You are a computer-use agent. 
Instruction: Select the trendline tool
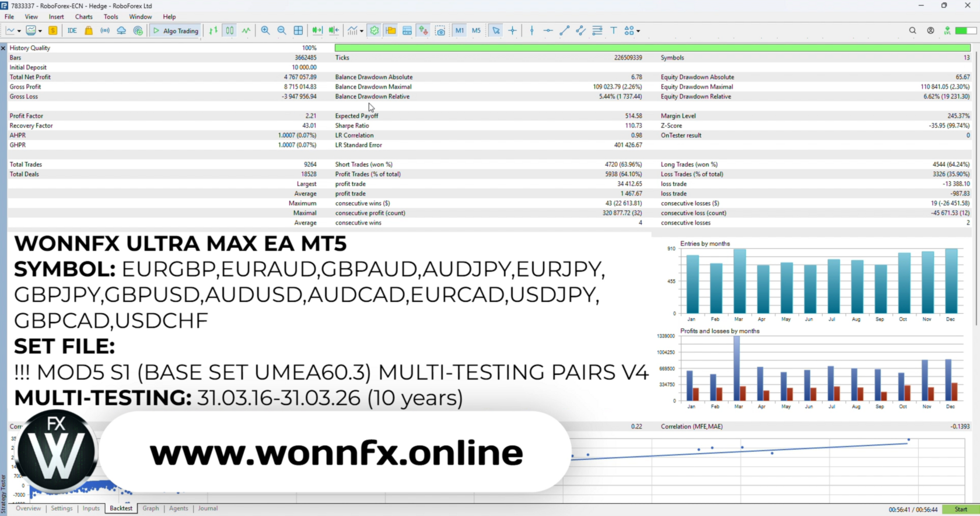(x=564, y=31)
